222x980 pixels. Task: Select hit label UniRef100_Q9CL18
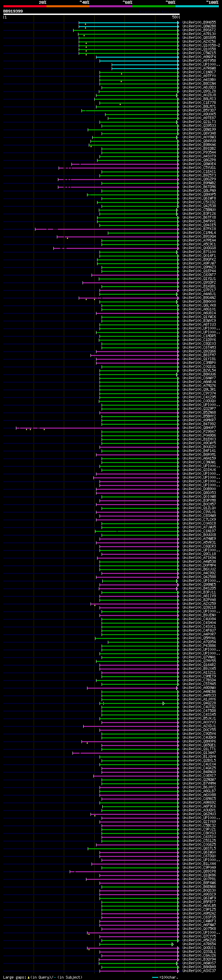pyautogui.click(x=199, y=554)
